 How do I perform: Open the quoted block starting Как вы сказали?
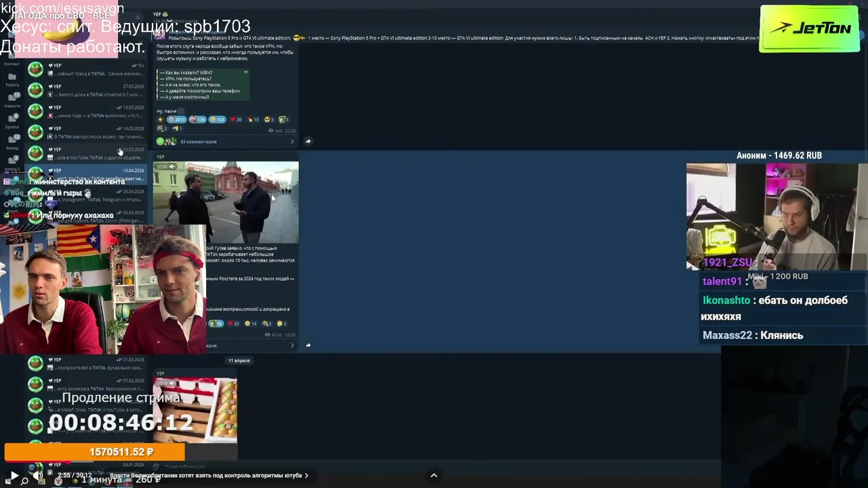tap(203, 85)
